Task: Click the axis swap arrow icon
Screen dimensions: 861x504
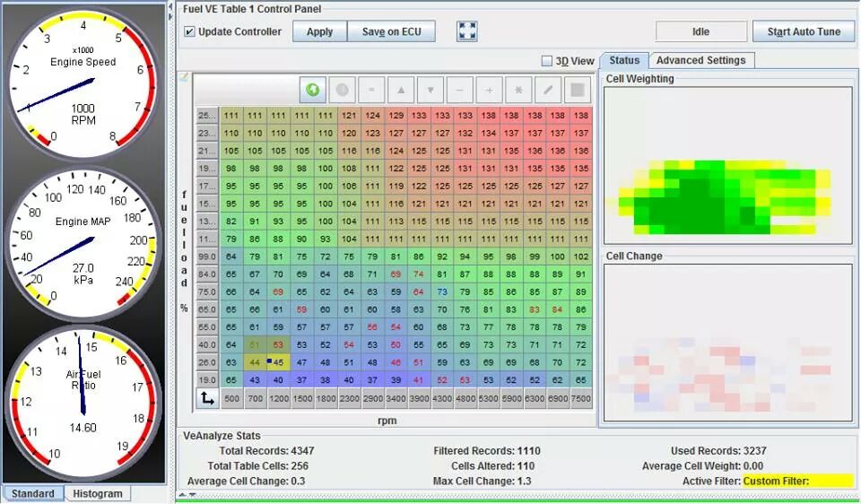Action: point(207,398)
